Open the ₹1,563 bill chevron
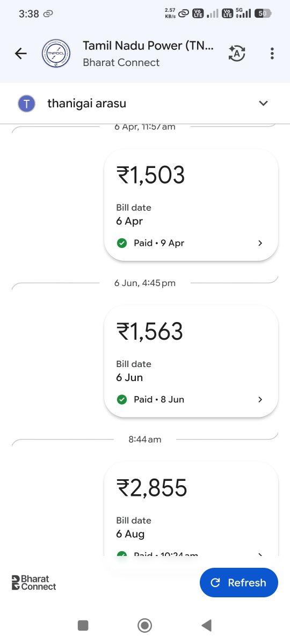 [260, 399]
